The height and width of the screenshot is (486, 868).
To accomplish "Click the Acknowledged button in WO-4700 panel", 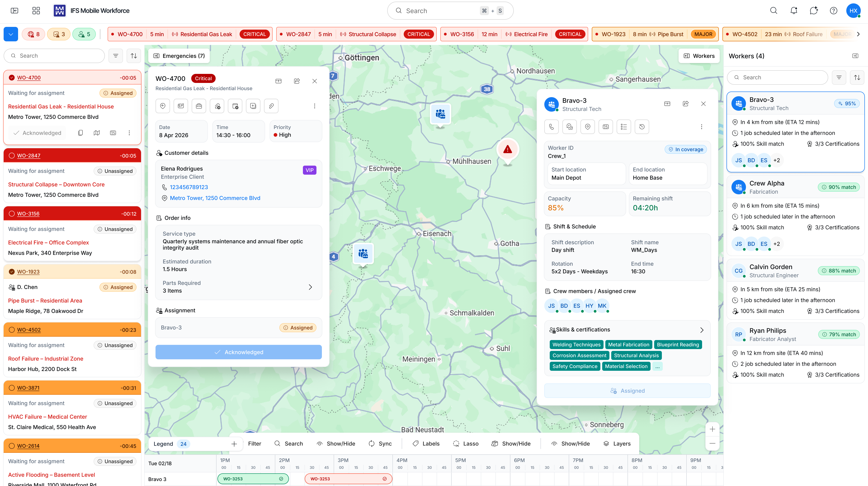I will click(238, 352).
